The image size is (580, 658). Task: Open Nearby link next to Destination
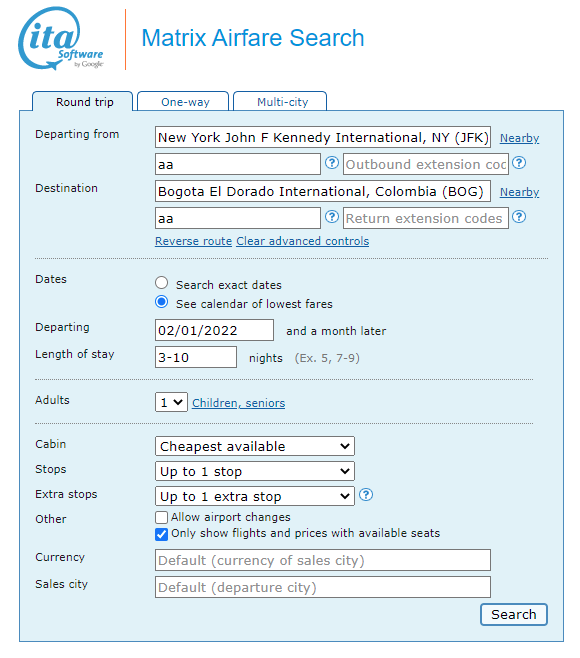[x=519, y=192]
